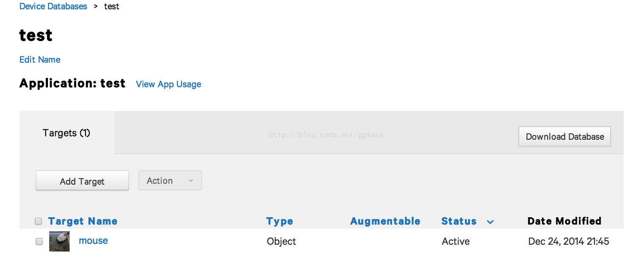The height and width of the screenshot is (260, 644).
Task: Sort by Target Name column header
Action: tap(83, 221)
